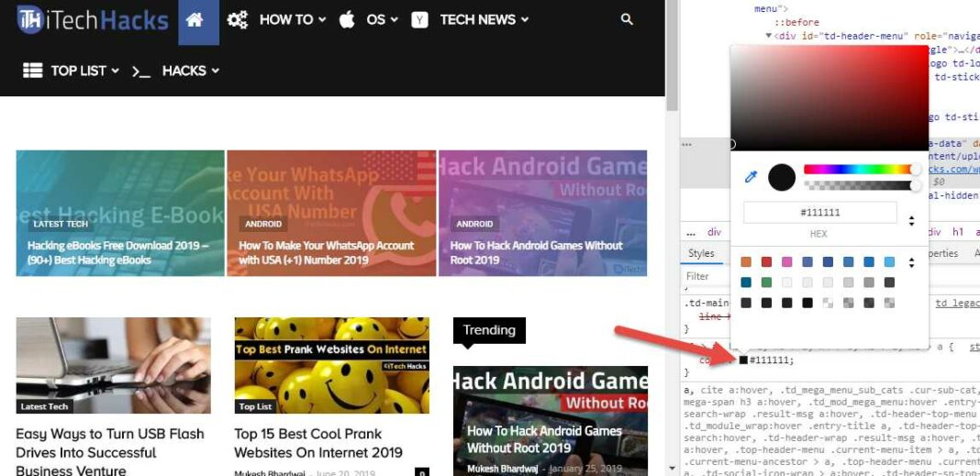980x476 pixels.
Task: Click the Apple logo icon beside OS
Action: click(347, 19)
